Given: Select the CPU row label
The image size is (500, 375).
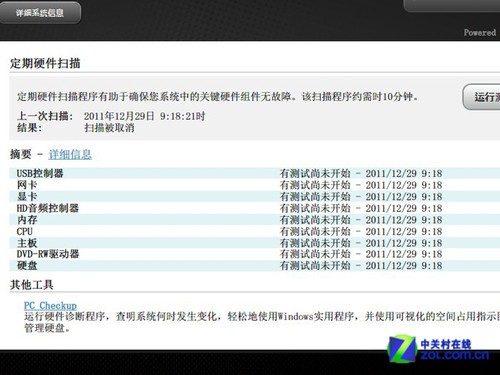Looking at the screenshot, I should coord(25,231).
